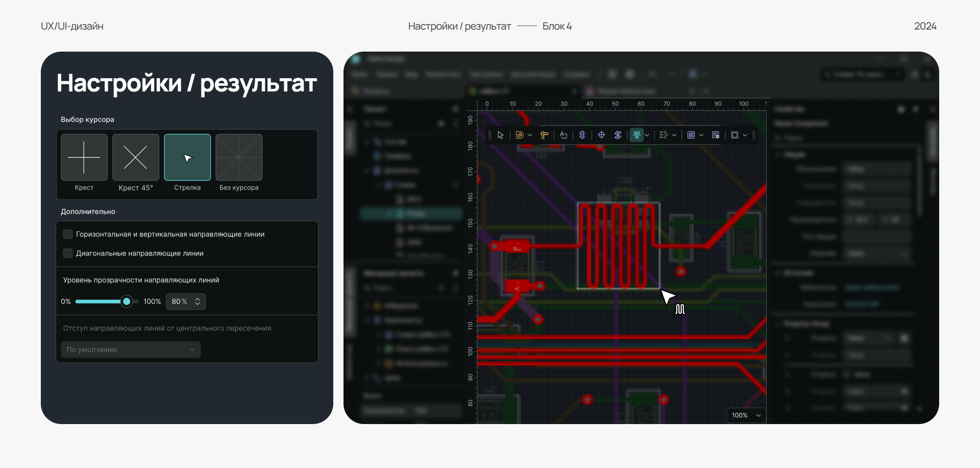The width and height of the screenshot is (980, 468).
Task: Open dropdown next to area selection tool
Action: [745, 135]
